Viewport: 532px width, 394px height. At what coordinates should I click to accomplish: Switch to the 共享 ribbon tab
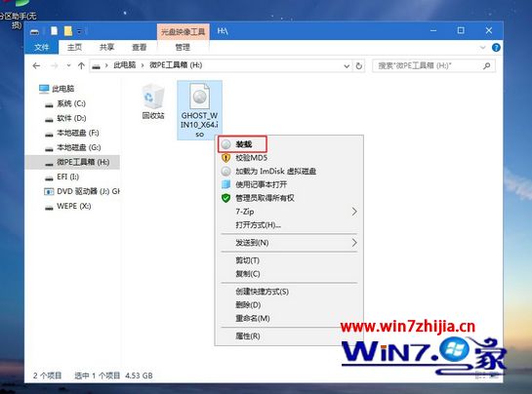coord(106,47)
